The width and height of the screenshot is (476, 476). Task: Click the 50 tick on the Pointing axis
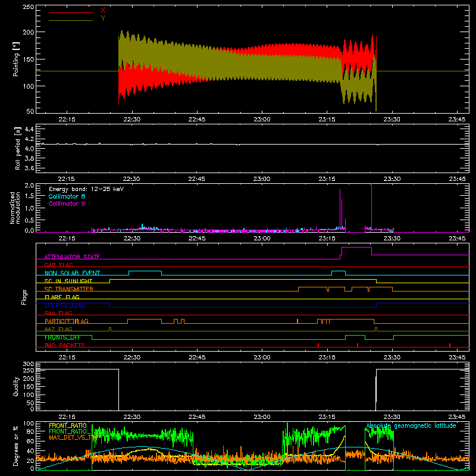30,111
